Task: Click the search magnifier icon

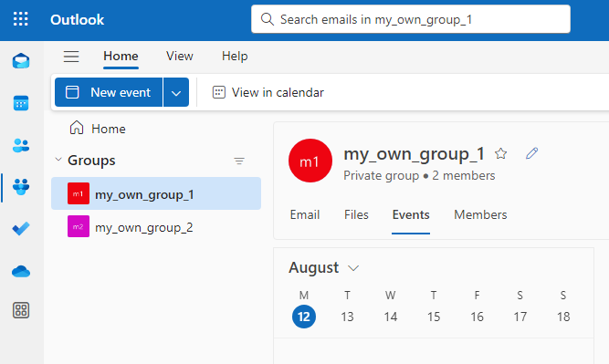Action: (268, 19)
